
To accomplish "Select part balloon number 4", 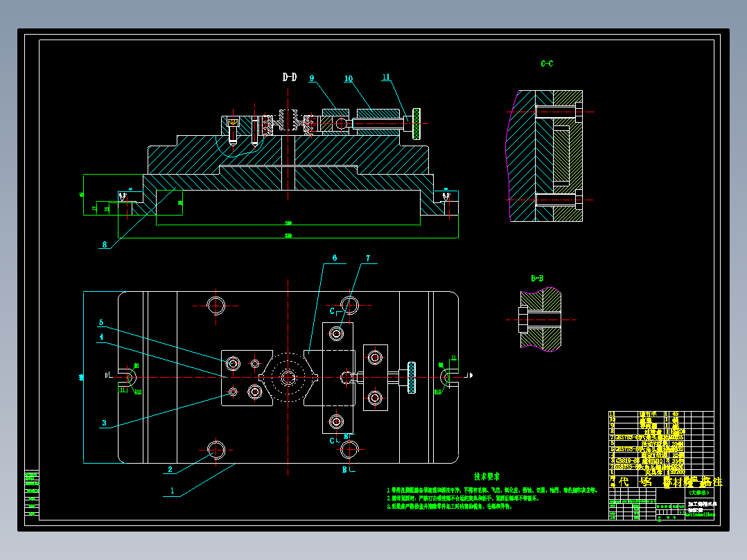I will (101, 336).
